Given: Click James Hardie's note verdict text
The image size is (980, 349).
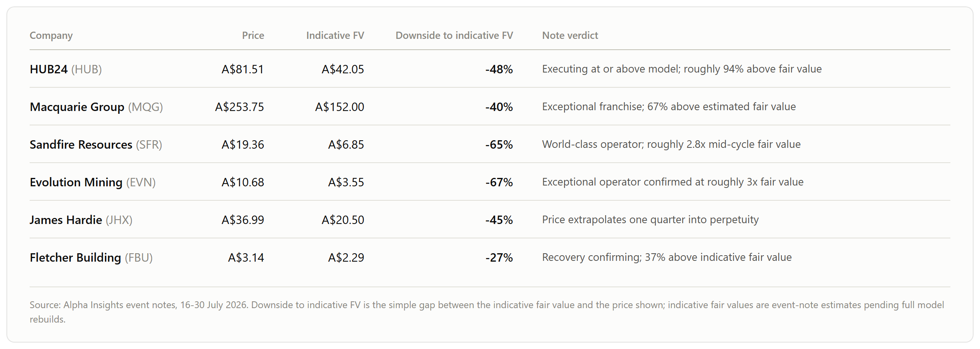Looking at the screenshot, I should pyautogui.click(x=650, y=220).
